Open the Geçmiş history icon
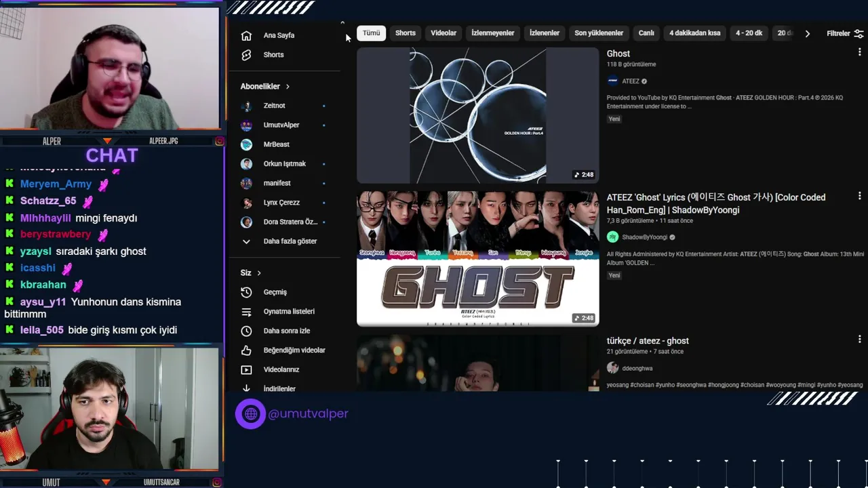The height and width of the screenshot is (488, 868). [x=246, y=292]
